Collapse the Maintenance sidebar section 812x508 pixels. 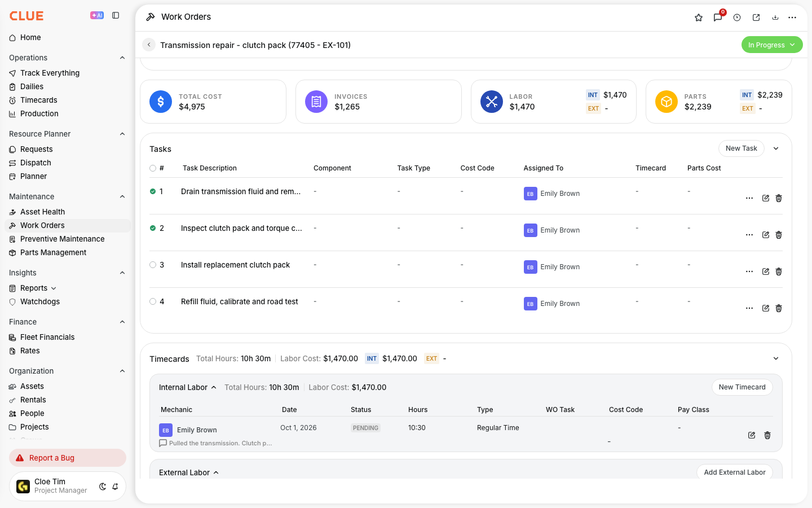point(122,196)
